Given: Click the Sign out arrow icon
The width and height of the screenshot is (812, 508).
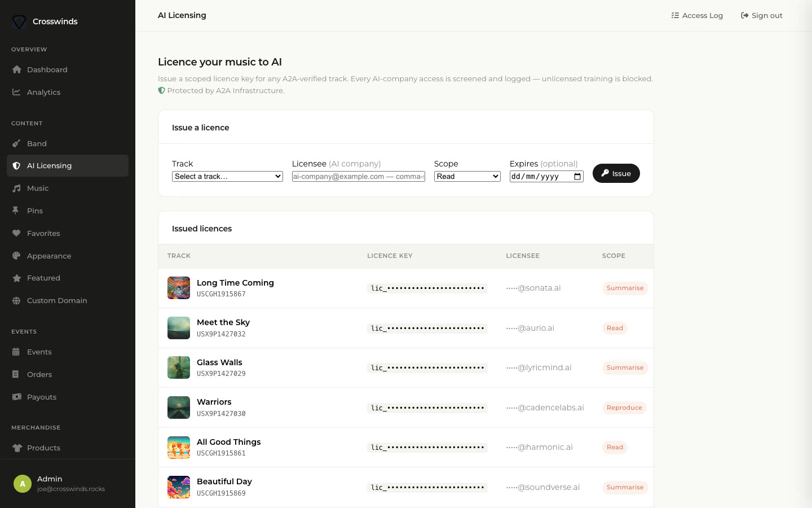Looking at the screenshot, I should 744,15.
